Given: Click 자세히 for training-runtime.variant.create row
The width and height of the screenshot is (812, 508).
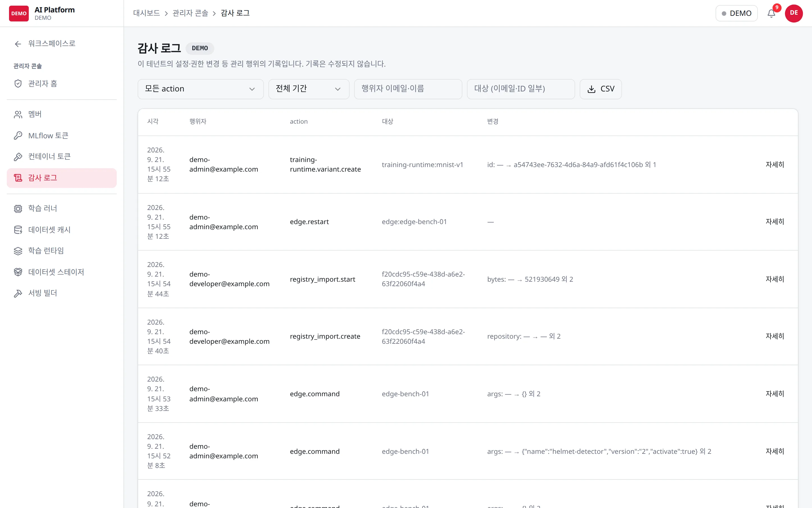Looking at the screenshot, I should pyautogui.click(x=775, y=165).
